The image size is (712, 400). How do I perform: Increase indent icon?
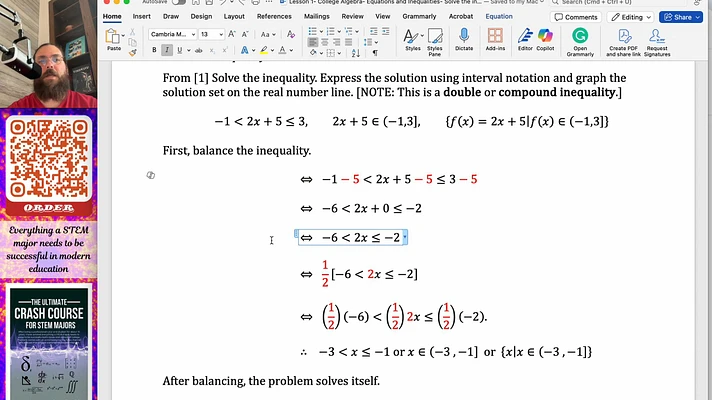click(x=386, y=31)
